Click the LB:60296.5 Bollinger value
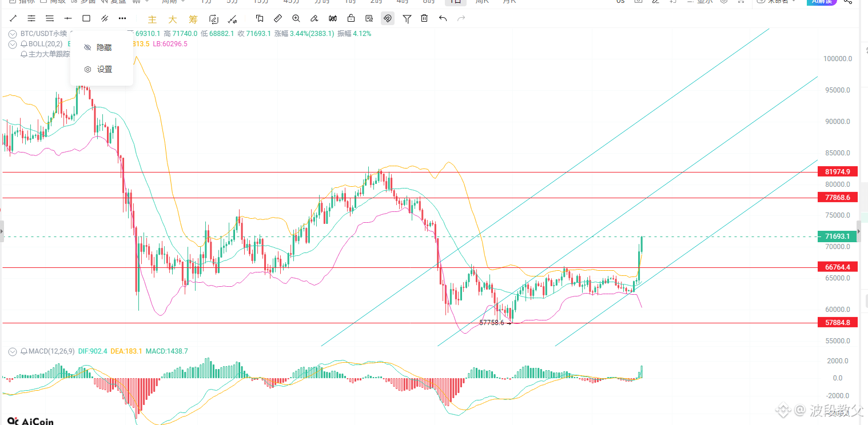The width and height of the screenshot is (868, 425). (170, 44)
